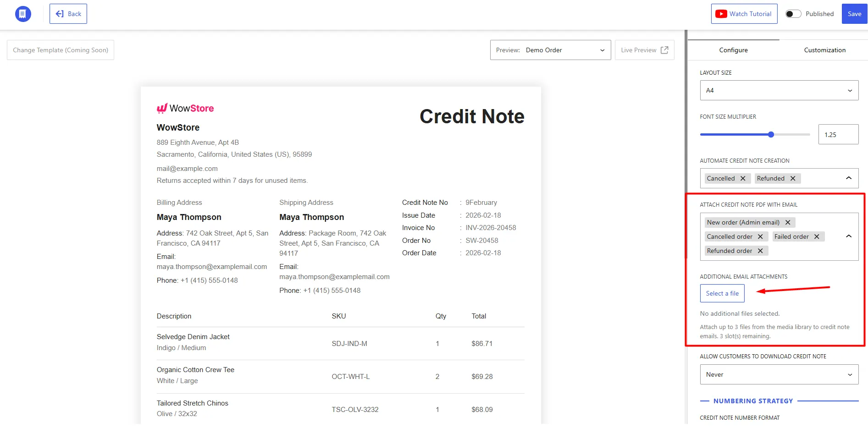Click Select a file for attachments
The image size is (868, 428).
point(722,293)
